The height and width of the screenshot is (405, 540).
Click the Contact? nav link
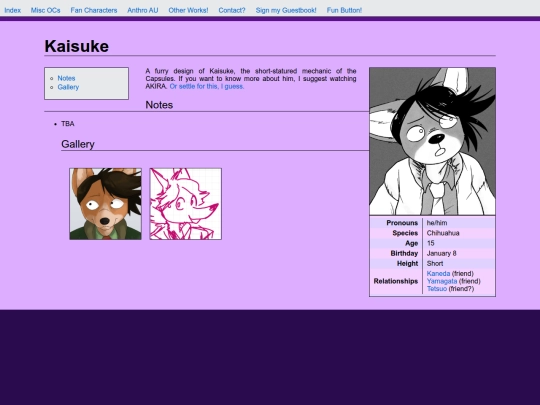coord(232,10)
